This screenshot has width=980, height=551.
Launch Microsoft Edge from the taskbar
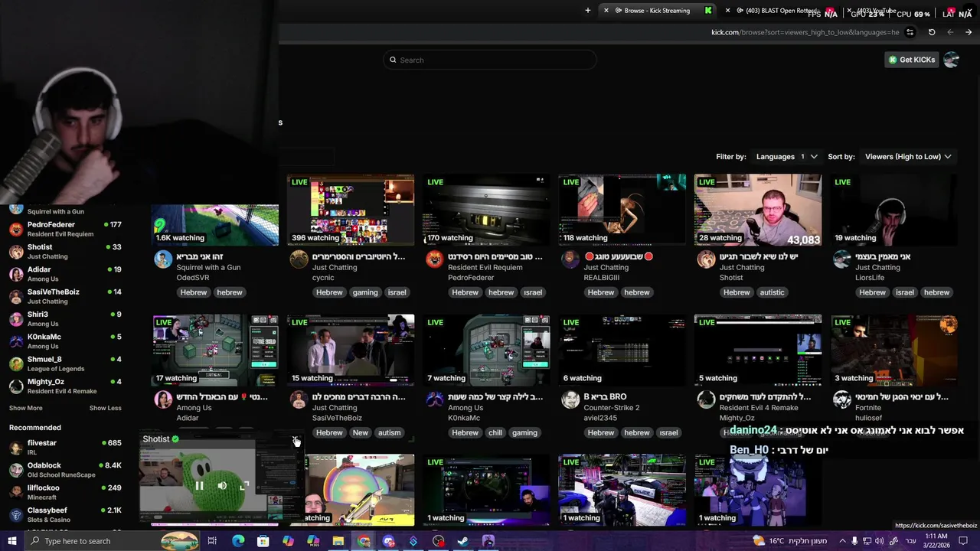[x=238, y=541]
